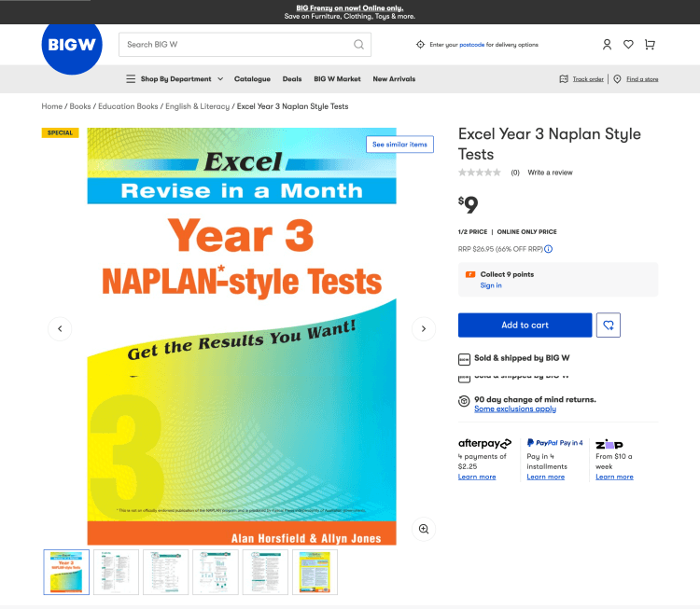
Task: Select the sixth back-cover thumbnail
Action: point(315,572)
